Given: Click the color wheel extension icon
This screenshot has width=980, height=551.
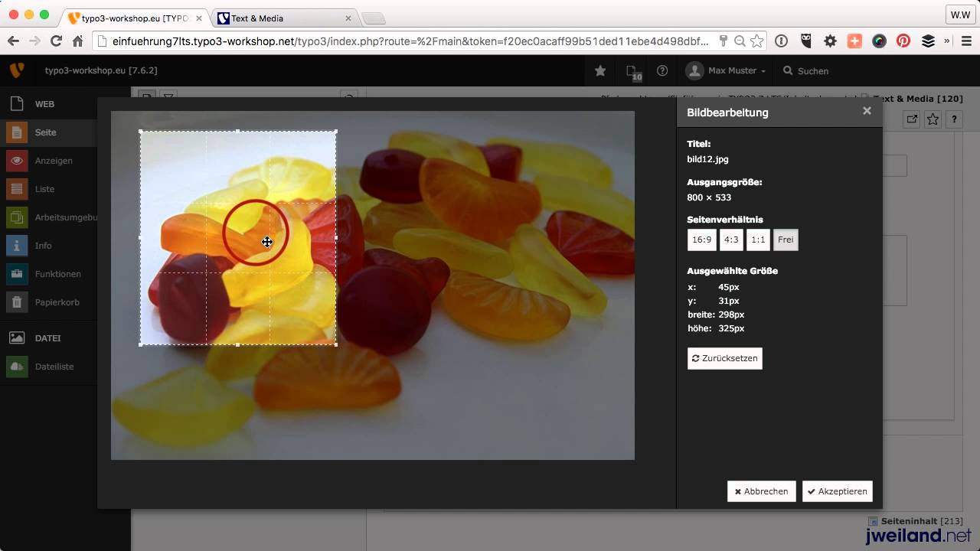Looking at the screenshot, I should [x=879, y=41].
